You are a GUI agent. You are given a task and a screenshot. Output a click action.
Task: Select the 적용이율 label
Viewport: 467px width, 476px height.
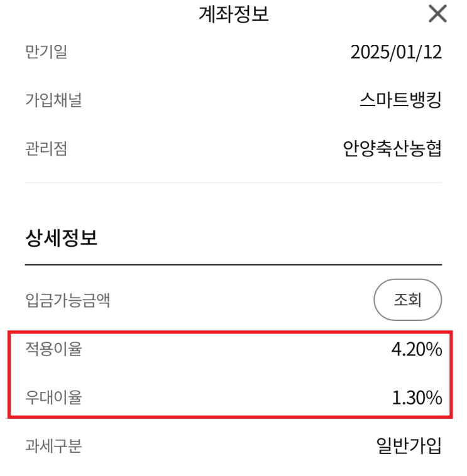pyautogui.click(x=53, y=349)
